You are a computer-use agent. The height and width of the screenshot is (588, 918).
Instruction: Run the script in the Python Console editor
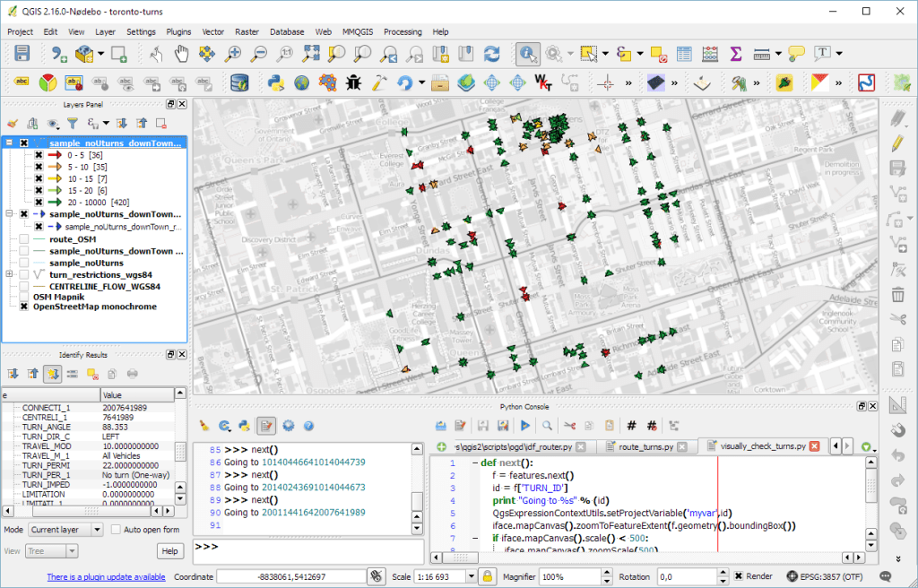(524, 425)
